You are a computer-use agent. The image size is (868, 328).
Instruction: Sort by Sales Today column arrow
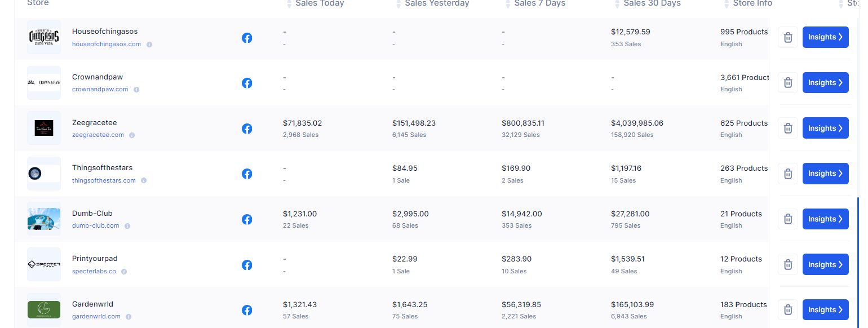point(290,4)
